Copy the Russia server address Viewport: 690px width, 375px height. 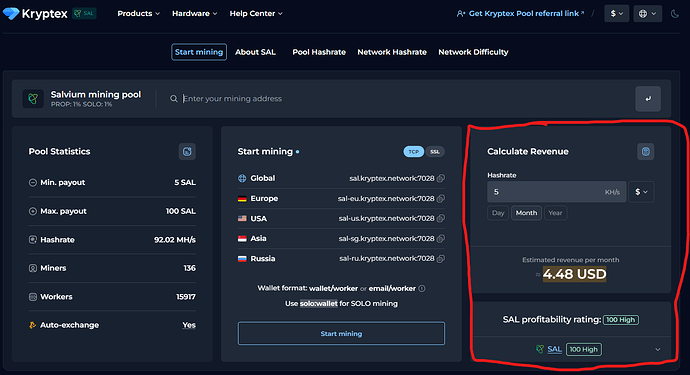440,258
